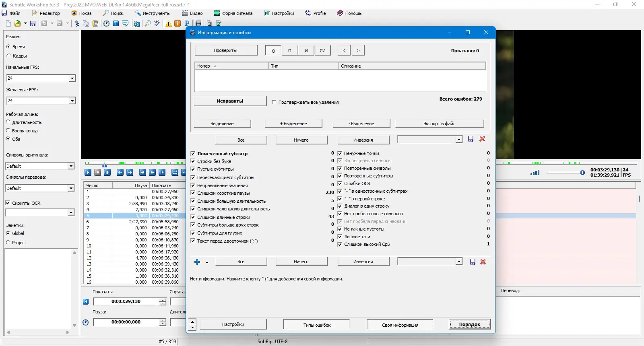Copy selection using the copy toolbar icon
This screenshot has width=644, height=346.
(86, 23)
